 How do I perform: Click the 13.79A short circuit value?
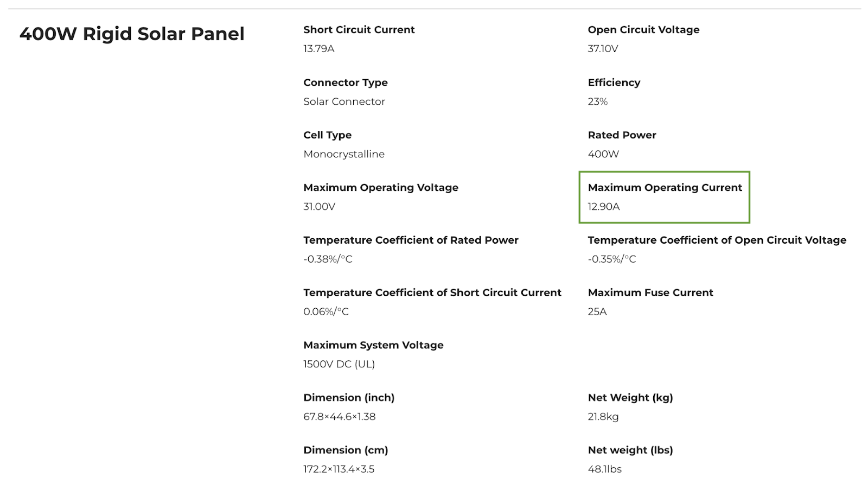[318, 48]
